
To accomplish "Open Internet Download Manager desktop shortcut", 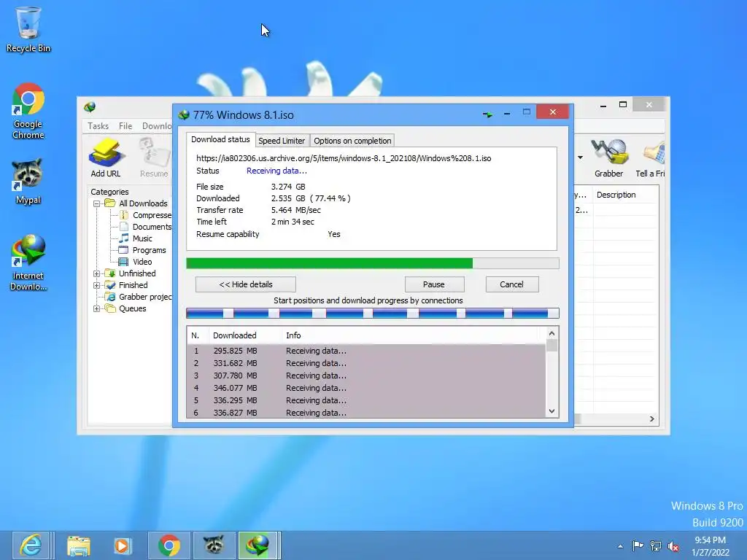I will click(x=28, y=262).
